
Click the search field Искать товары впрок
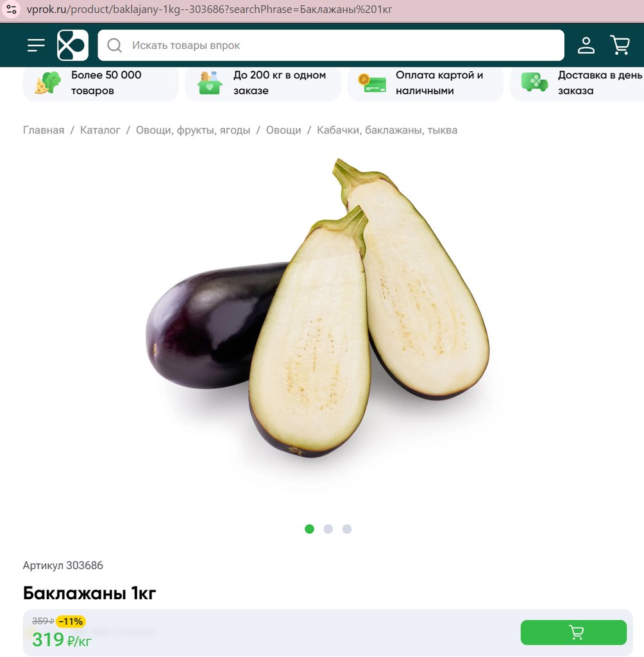point(331,46)
